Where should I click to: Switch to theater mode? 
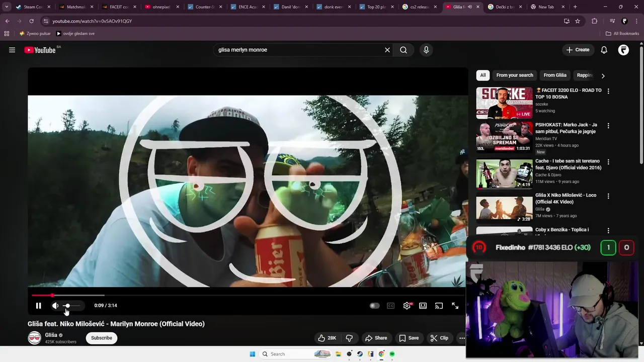(423, 306)
